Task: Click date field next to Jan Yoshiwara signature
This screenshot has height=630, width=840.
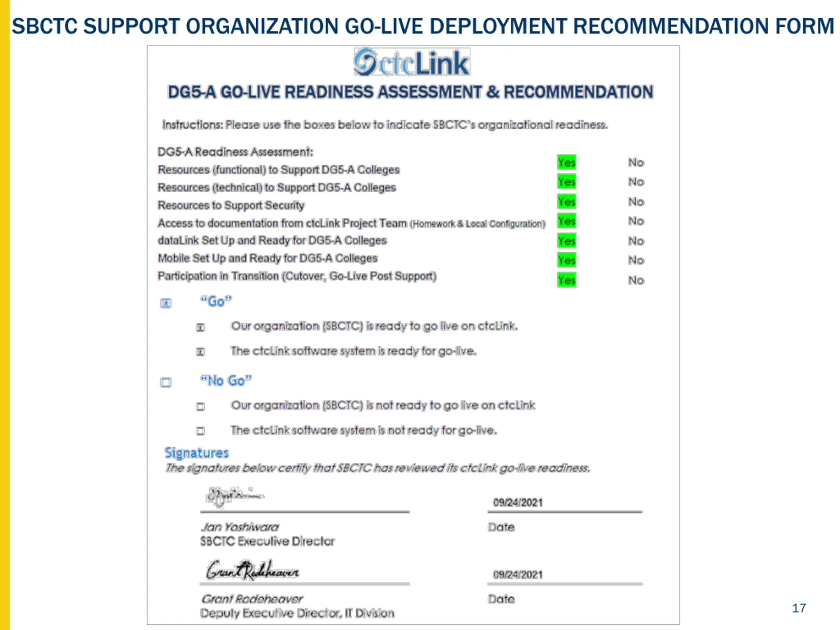Action: (x=565, y=503)
